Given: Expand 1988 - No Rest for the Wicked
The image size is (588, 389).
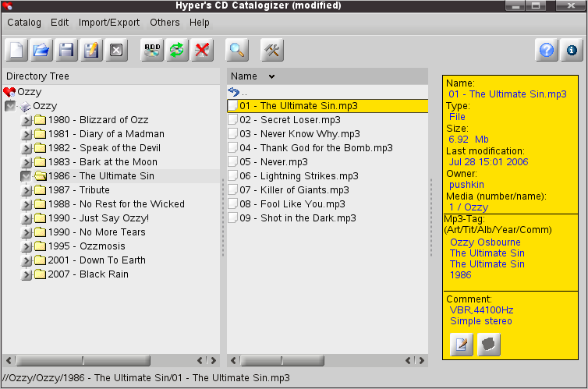Looking at the screenshot, I should click(x=27, y=204).
